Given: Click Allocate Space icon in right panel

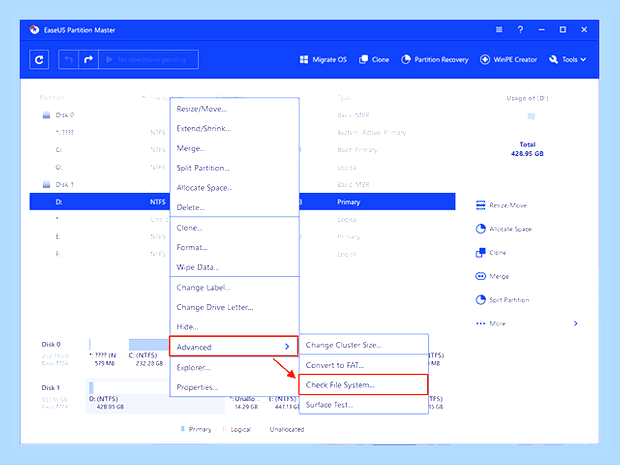Looking at the screenshot, I should pyautogui.click(x=480, y=229).
